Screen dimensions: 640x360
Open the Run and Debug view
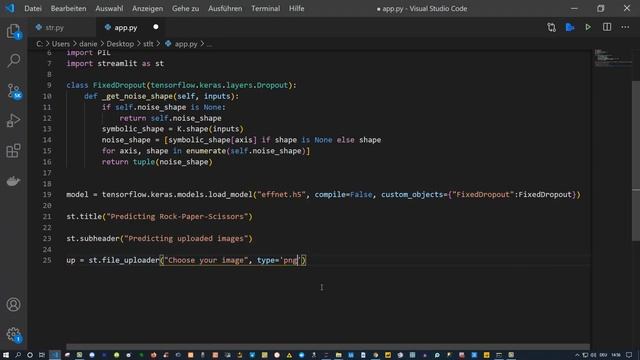[13, 121]
